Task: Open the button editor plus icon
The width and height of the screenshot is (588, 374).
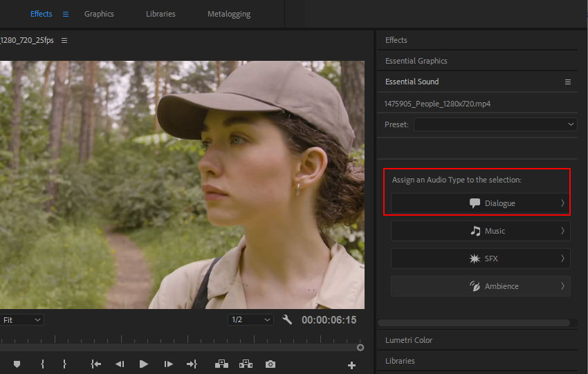Action: click(x=351, y=365)
